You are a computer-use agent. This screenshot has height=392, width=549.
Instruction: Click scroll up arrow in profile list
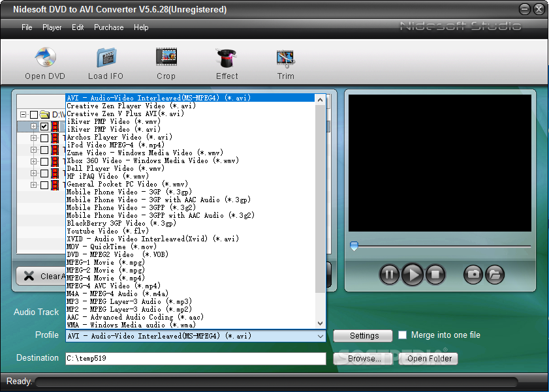pos(320,100)
